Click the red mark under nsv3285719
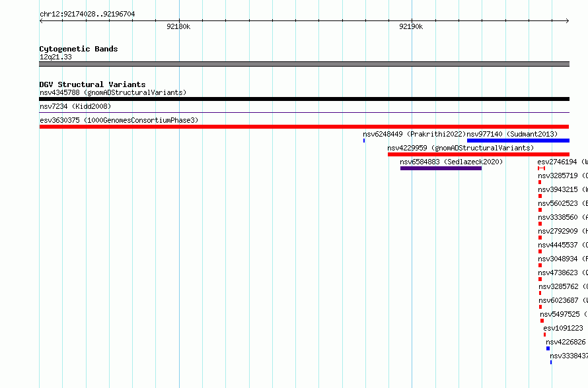 [540, 182]
